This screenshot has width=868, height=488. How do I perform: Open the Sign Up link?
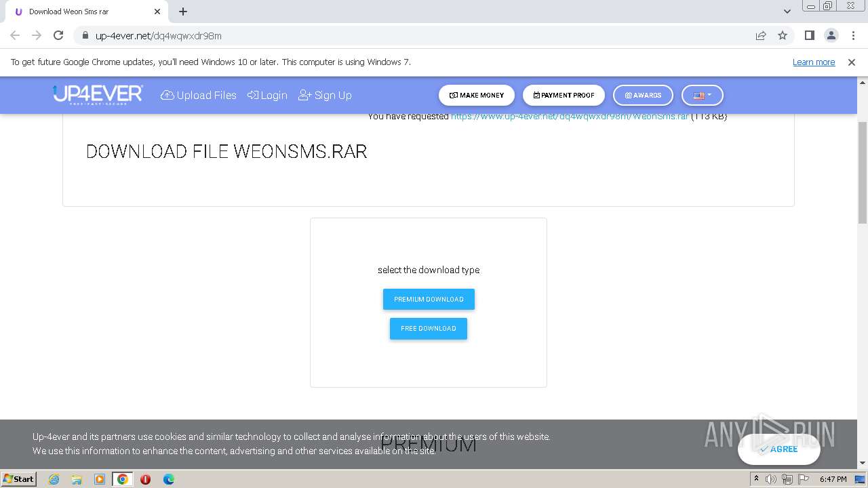click(325, 95)
